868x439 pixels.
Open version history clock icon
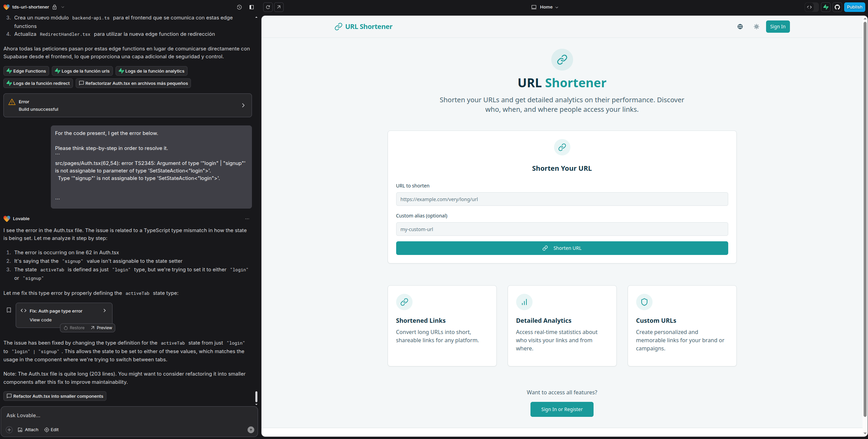tap(239, 7)
